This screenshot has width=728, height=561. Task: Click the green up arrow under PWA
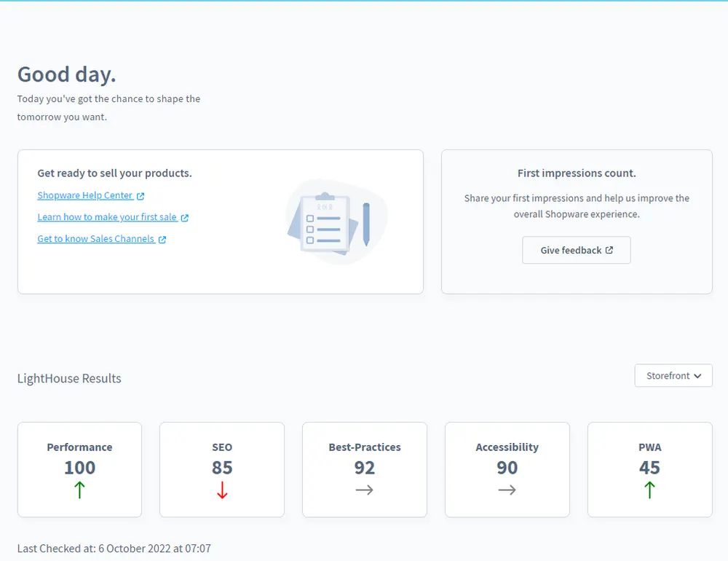[x=649, y=490]
